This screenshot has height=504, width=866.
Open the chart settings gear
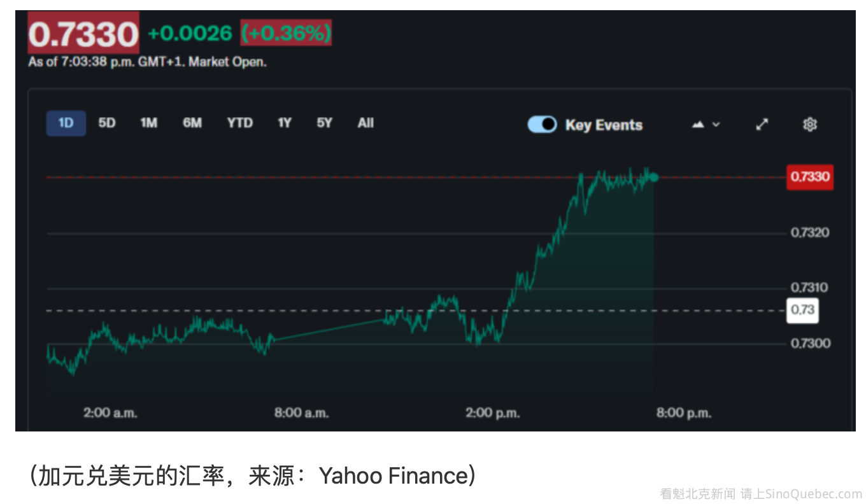(x=809, y=125)
